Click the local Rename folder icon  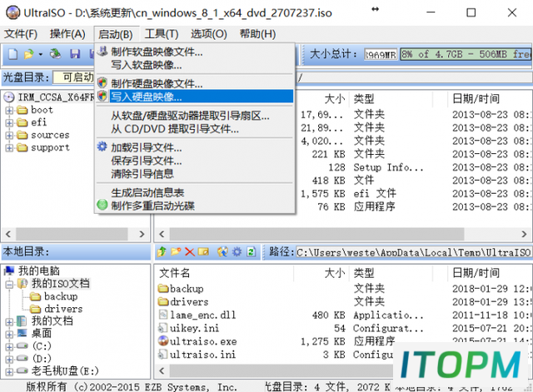point(203,251)
